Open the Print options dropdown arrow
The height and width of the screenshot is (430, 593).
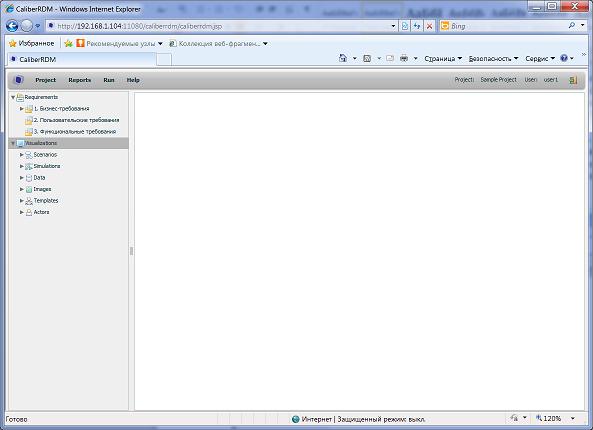[416, 59]
